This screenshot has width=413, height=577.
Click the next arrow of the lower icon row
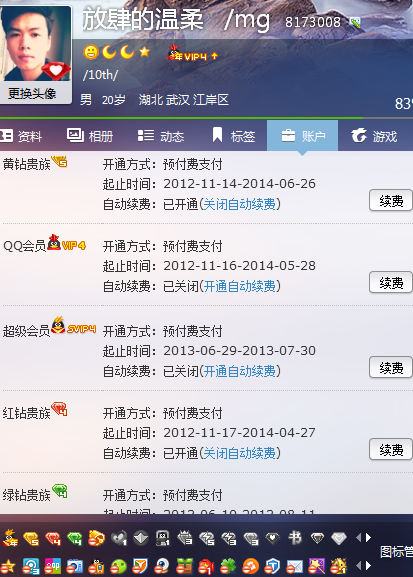[368, 565]
